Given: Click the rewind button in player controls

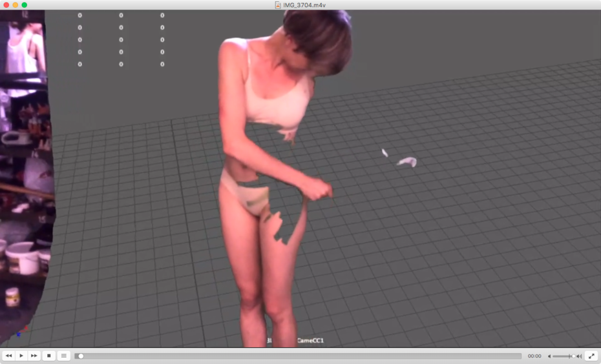Looking at the screenshot, I should point(8,356).
